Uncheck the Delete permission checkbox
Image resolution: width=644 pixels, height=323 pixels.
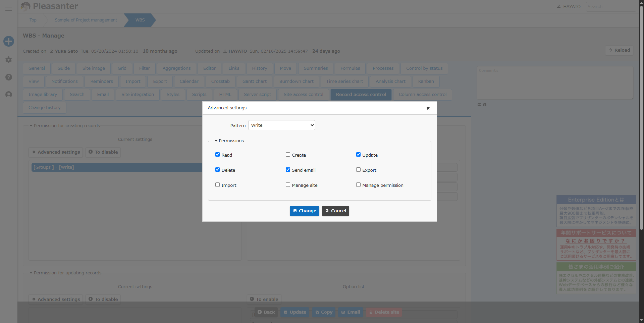click(217, 170)
